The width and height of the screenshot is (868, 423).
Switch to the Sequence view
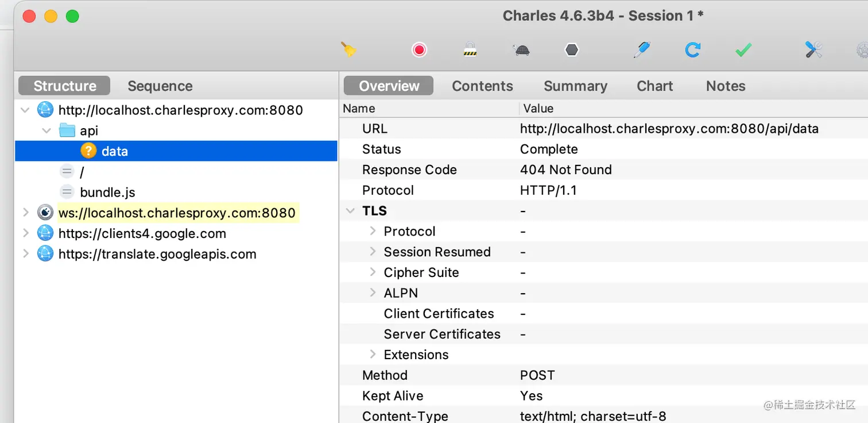[160, 86]
